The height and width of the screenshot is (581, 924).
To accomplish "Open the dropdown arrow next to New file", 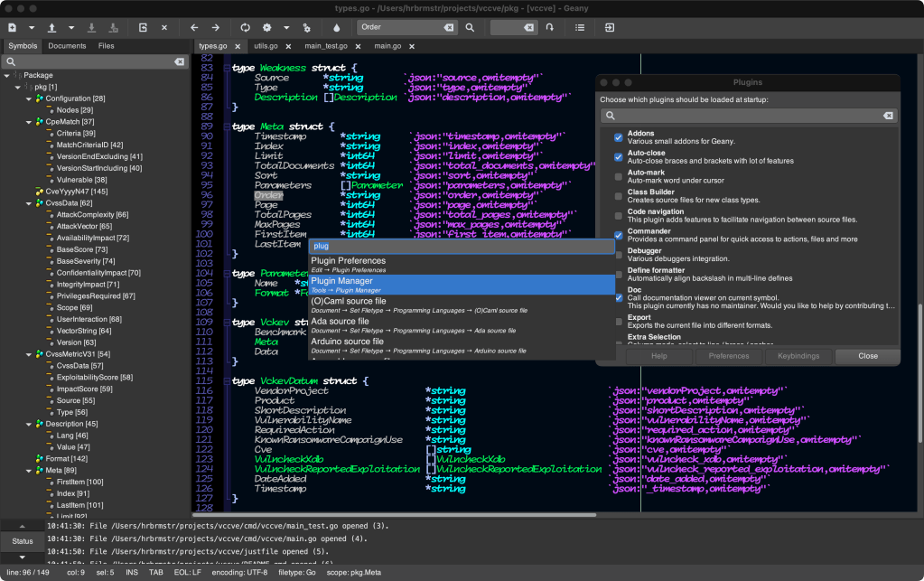I will (32, 28).
